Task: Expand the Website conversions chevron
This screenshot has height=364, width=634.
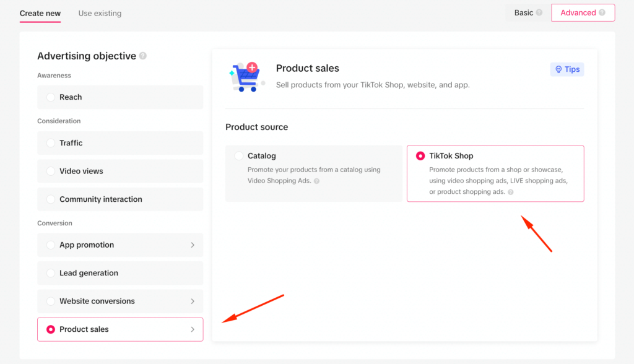Action: coord(193,301)
